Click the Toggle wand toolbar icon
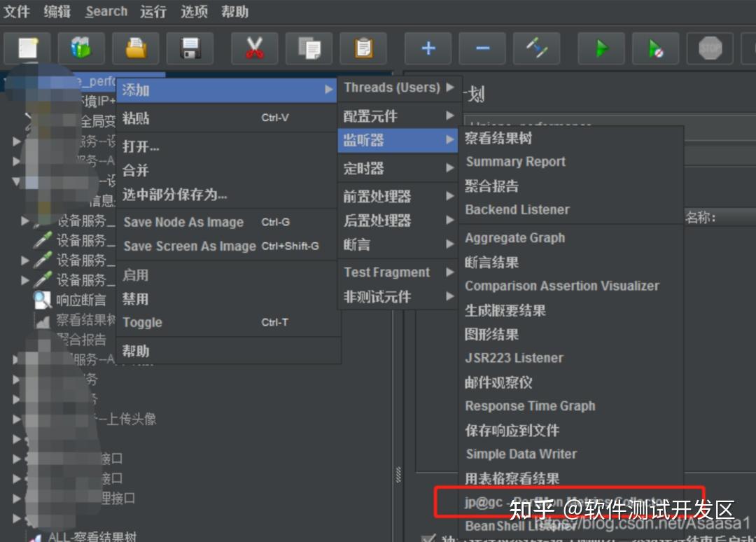The image size is (756, 542). click(537, 48)
